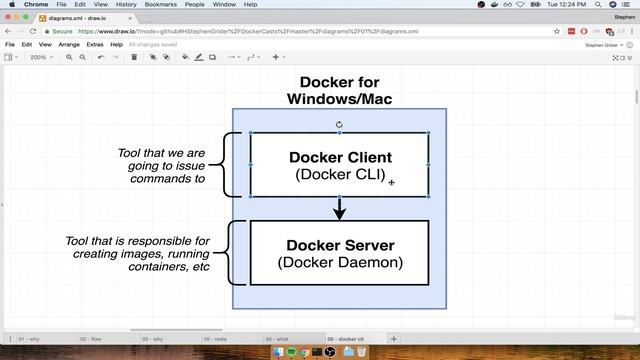Undo the last diagram change
The height and width of the screenshot is (360, 640).
point(101,57)
